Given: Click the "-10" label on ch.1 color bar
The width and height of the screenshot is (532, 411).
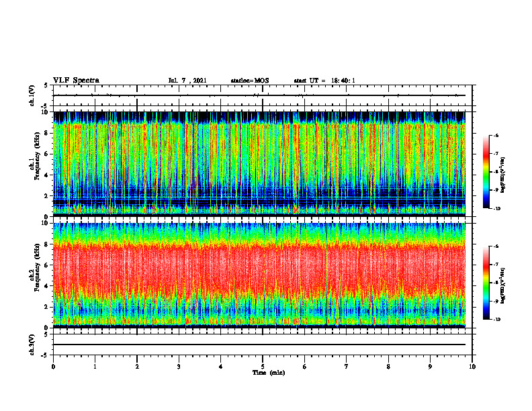Looking at the screenshot, I should [496, 209].
